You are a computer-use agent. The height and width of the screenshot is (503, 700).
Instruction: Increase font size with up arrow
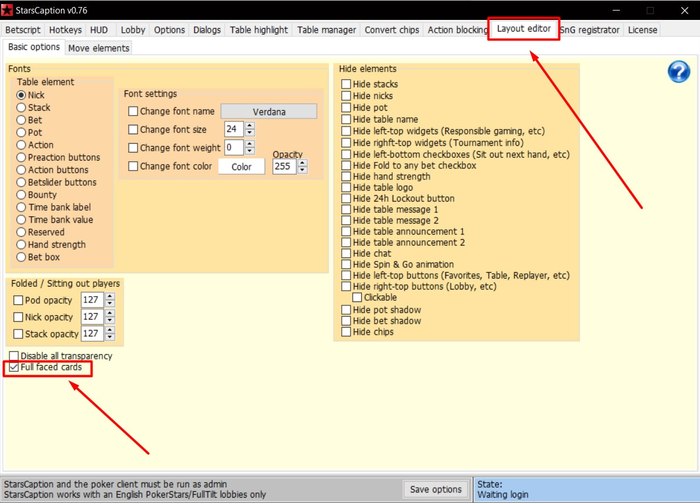[x=250, y=125]
